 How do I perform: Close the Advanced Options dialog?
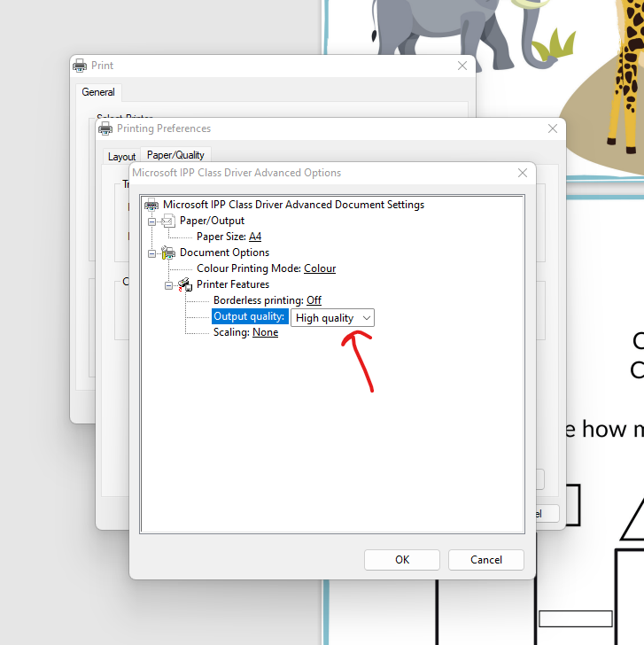pyautogui.click(x=523, y=173)
